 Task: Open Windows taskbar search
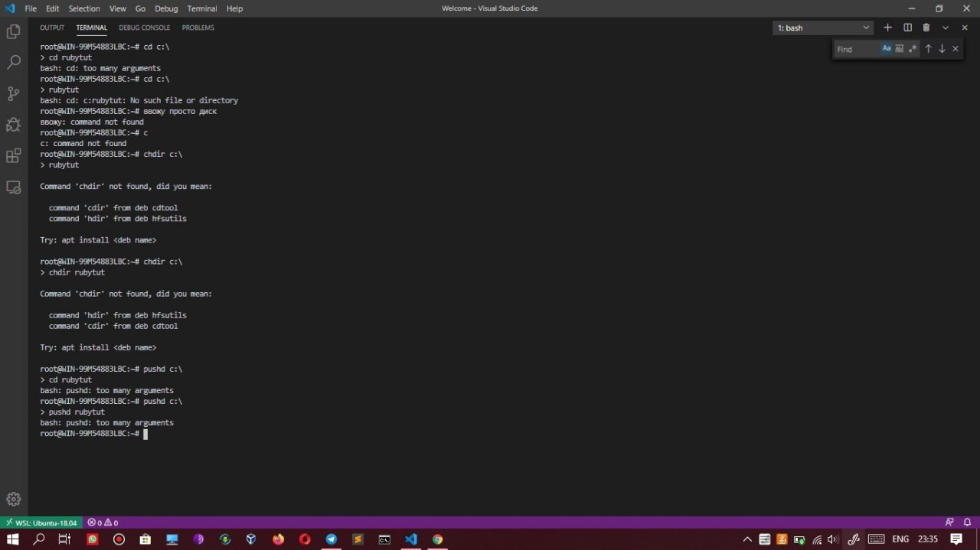click(39, 539)
